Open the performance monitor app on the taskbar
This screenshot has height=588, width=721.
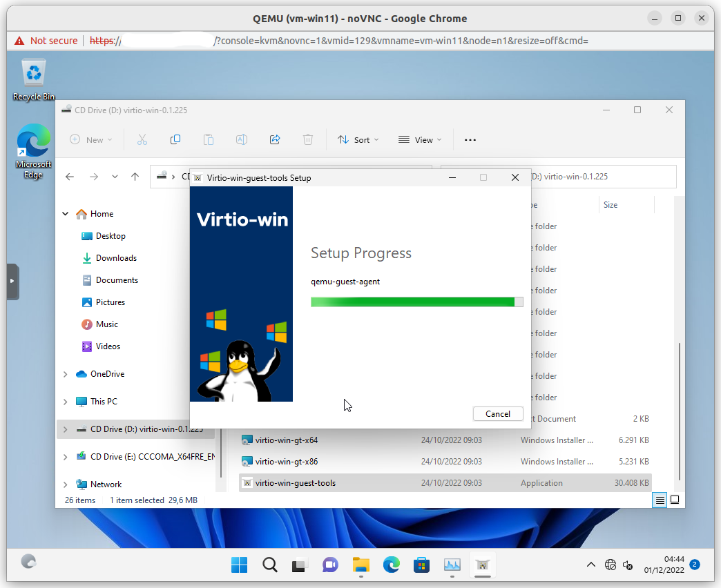452,565
